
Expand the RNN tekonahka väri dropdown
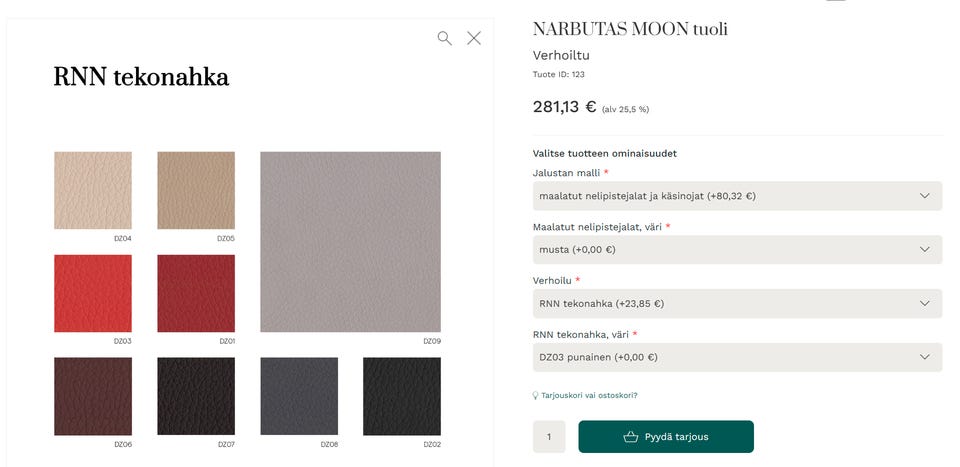[737, 357]
